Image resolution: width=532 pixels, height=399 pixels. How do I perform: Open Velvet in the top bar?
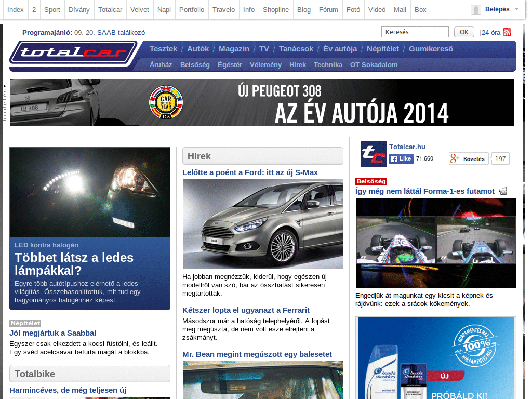pyautogui.click(x=139, y=9)
